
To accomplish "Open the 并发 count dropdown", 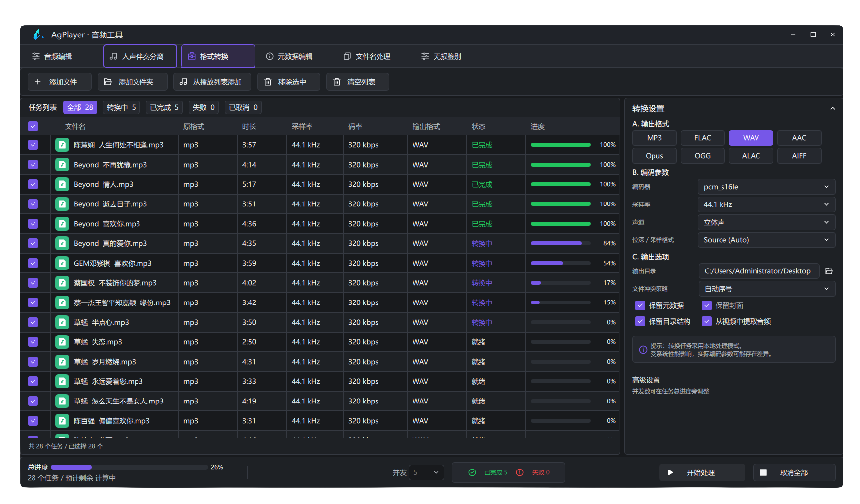I will click(x=426, y=472).
